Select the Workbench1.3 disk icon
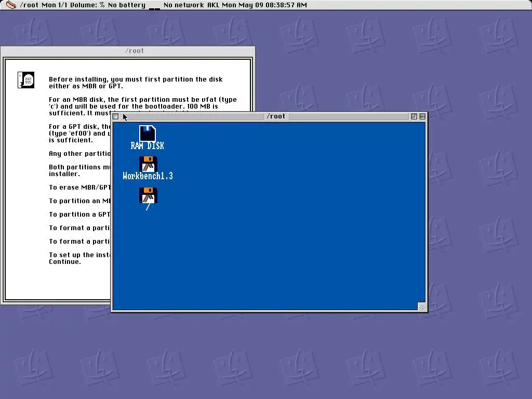The width and height of the screenshot is (532, 399). (x=148, y=164)
